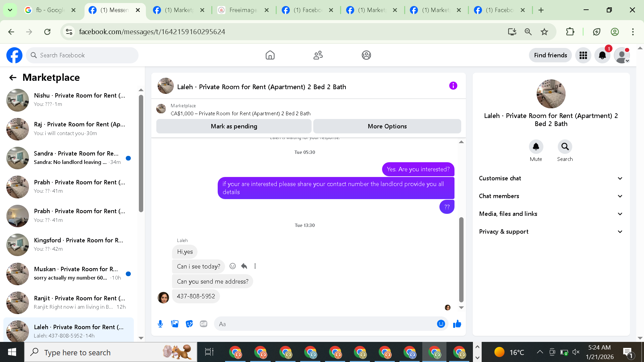
Task: Click the message text input field
Action: coord(325,324)
